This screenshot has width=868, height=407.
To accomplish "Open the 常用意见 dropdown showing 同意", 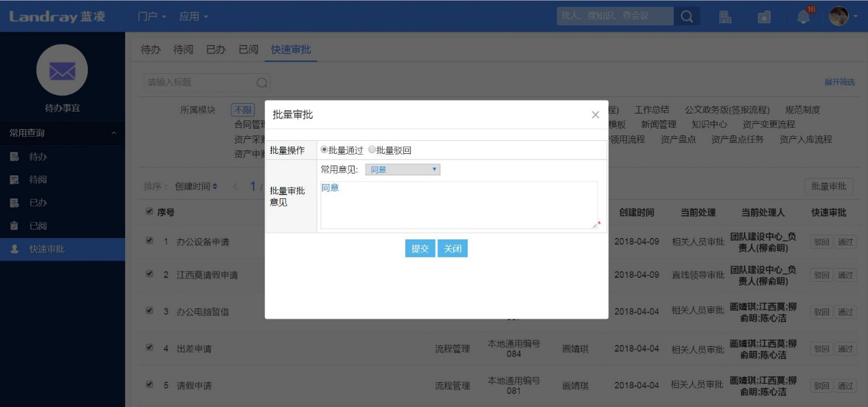I will coord(403,170).
